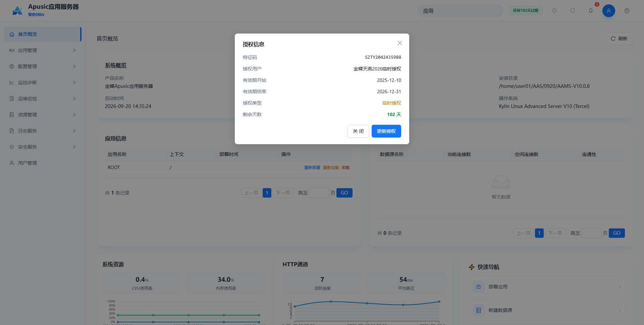Expand the 监控诊断 chevron

point(74,83)
